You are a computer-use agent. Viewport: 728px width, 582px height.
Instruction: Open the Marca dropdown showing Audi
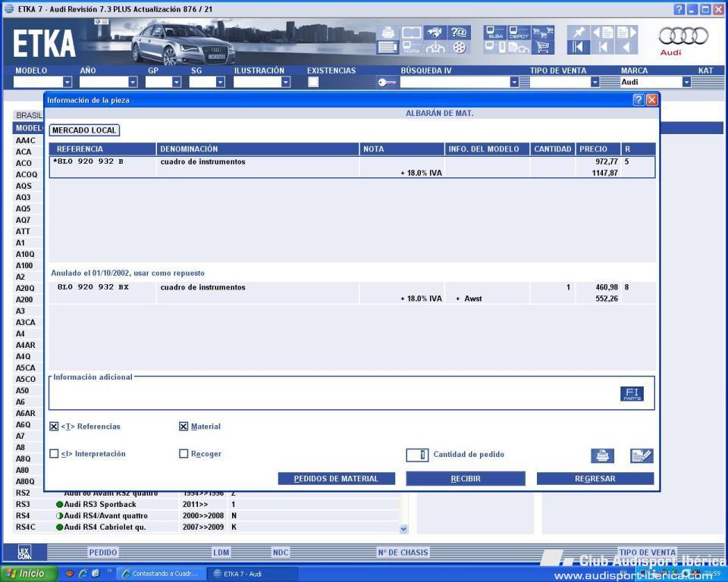click(x=687, y=82)
